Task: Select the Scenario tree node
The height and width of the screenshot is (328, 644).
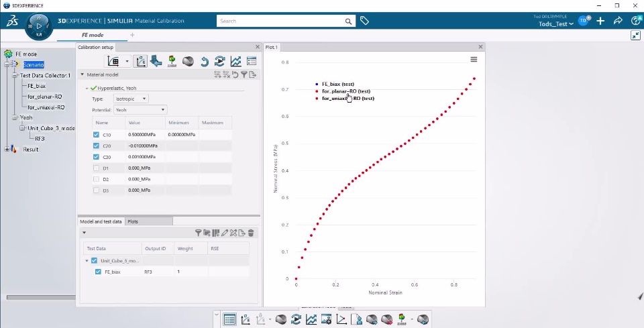Action: 34,64
